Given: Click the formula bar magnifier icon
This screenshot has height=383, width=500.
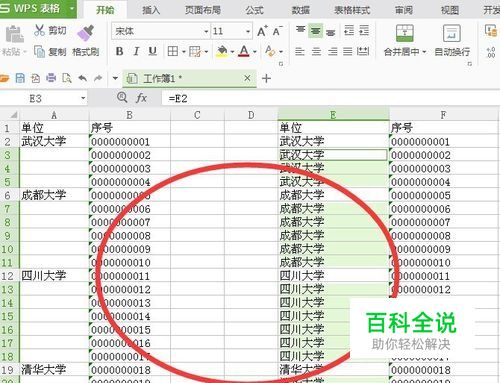Looking at the screenshot, I should [122, 98].
